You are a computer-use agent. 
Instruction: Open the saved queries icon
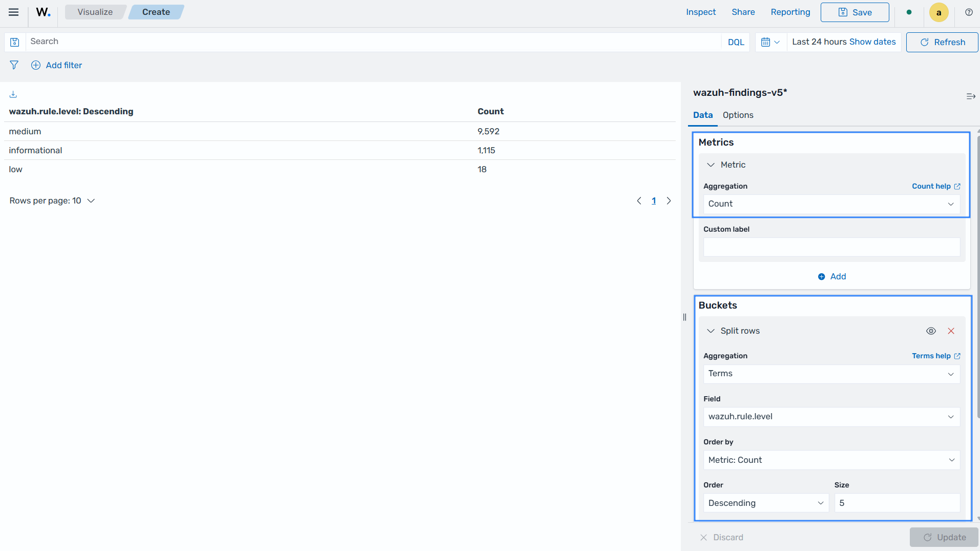tap(15, 42)
